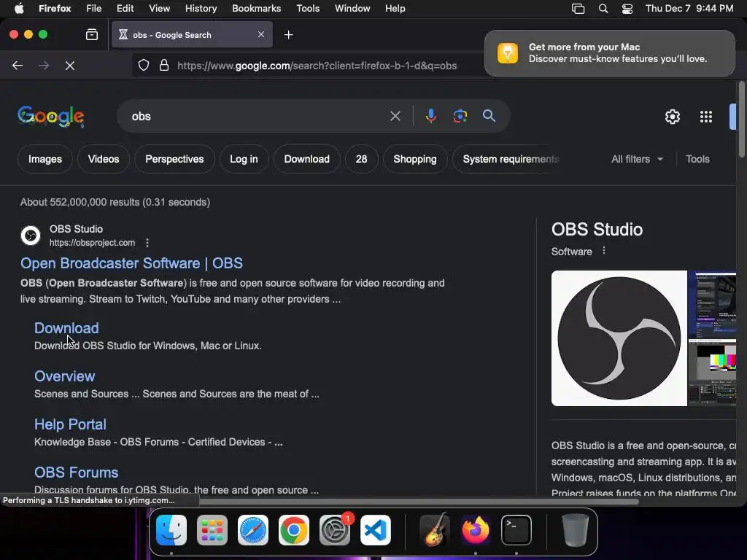
Task: Click the Firefox dock icon
Action: (x=476, y=530)
